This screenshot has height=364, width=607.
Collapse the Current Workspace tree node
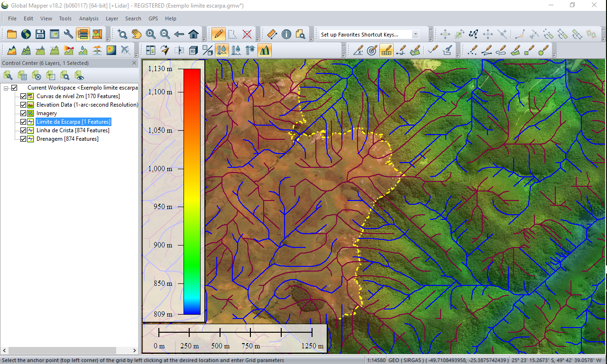(x=6, y=88)
